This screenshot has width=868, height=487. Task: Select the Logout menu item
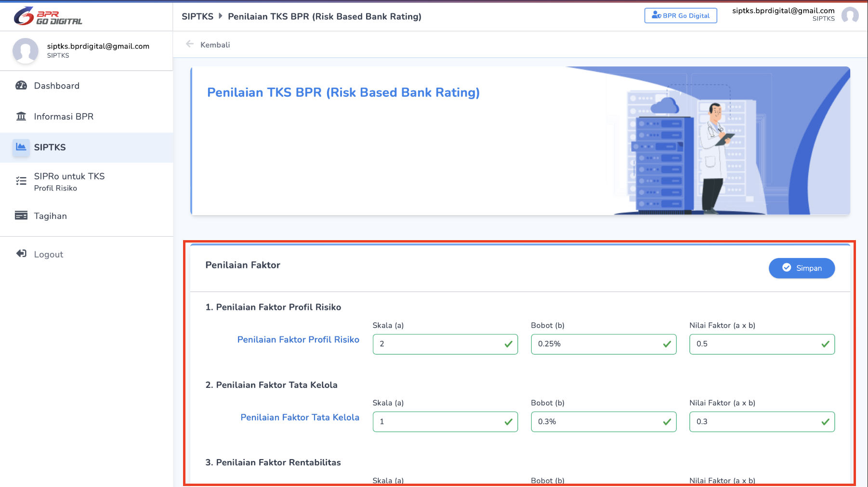pos(87,254)
